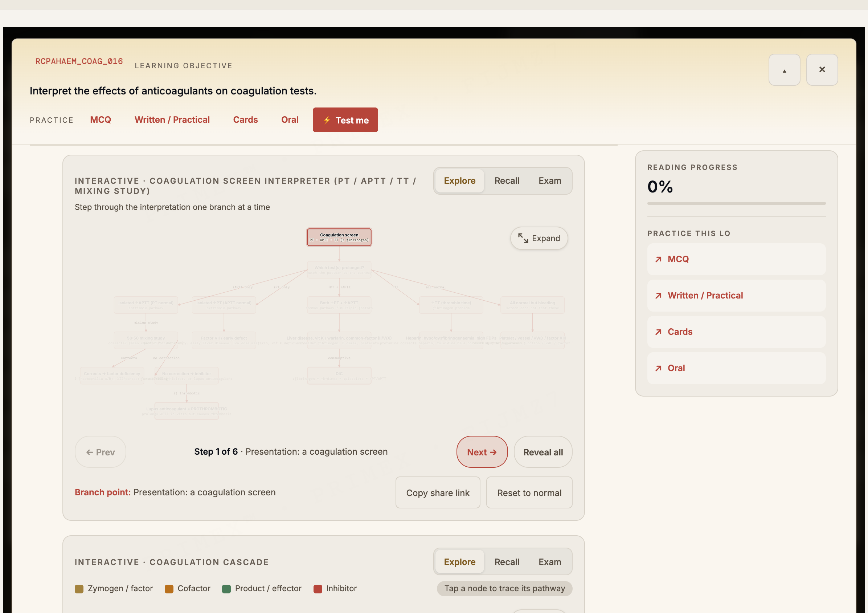Open MCQ in the top practice row
The height and width of the screenshot is (613, 868).
[101, 120]
